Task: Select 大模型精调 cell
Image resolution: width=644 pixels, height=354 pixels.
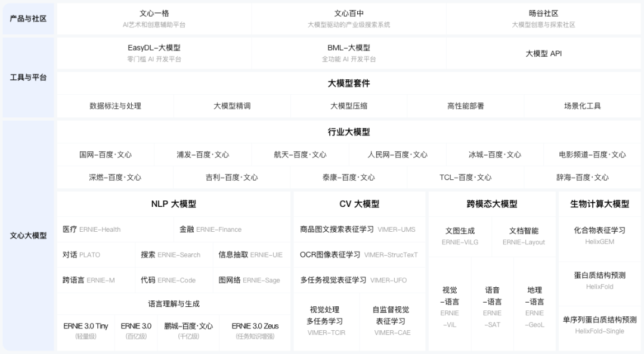Action: [x=232, y=106]
